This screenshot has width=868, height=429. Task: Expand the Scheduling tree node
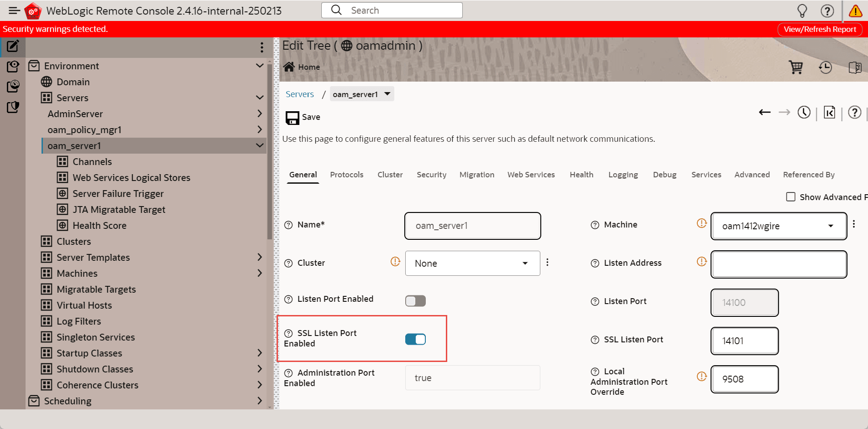coord(260,401)
